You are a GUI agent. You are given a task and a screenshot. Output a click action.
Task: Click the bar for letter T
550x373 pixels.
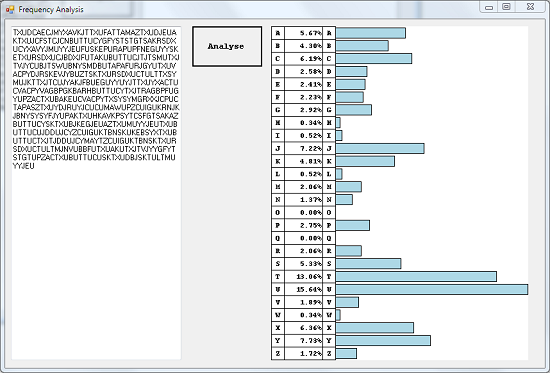coord(416,277)
